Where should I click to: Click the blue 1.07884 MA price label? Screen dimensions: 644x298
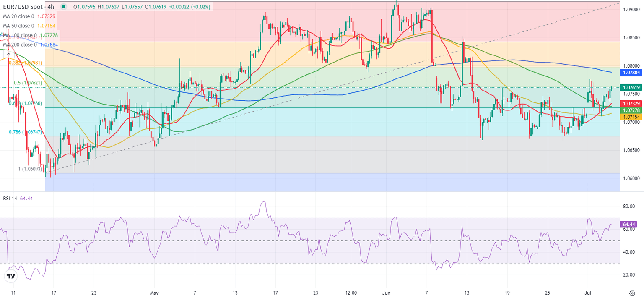pyautogui.click(x=631, y=73)
